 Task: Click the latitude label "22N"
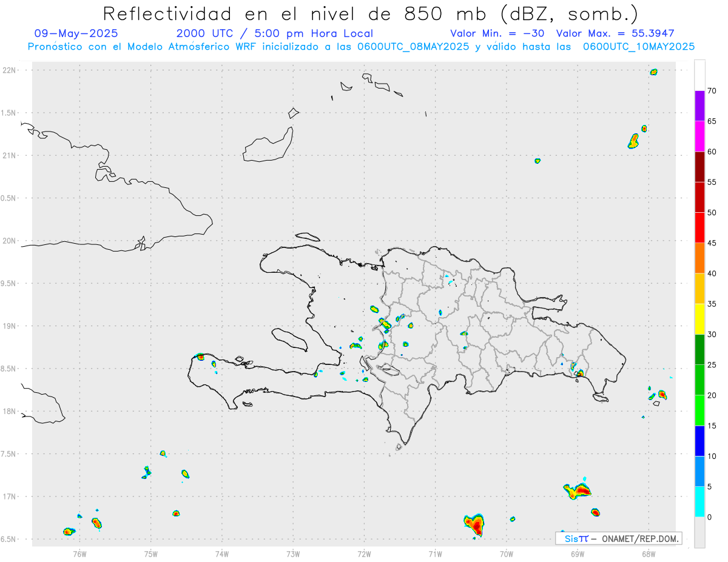point(9,70)
